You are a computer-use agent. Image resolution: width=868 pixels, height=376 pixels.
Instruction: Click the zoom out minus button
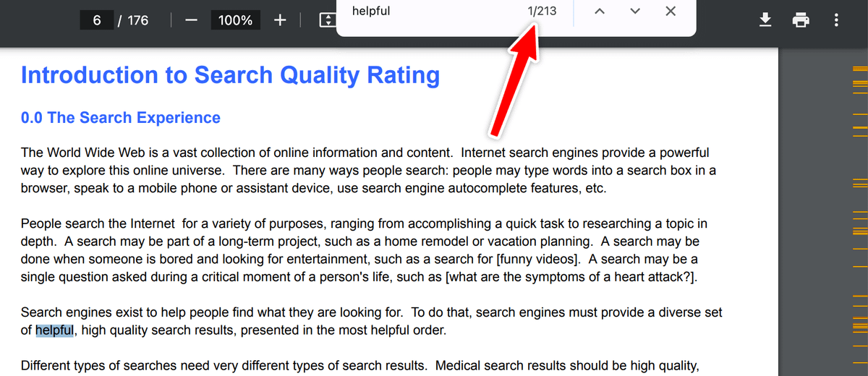[191, 20]
